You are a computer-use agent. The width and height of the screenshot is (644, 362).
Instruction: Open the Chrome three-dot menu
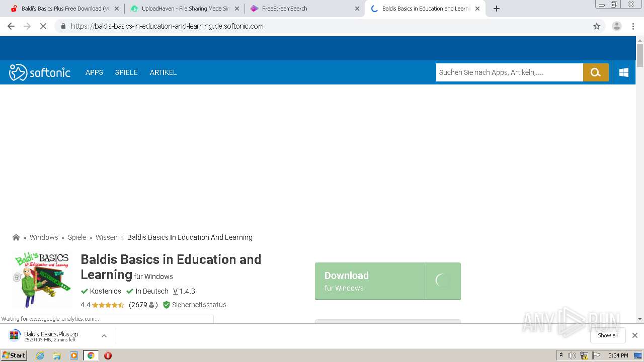(633, 26)
